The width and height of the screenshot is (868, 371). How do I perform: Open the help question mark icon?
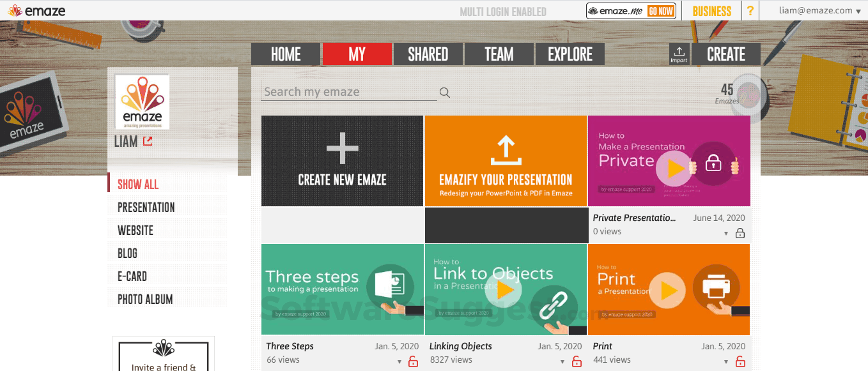pyautogui.click(x=750, y=10)
